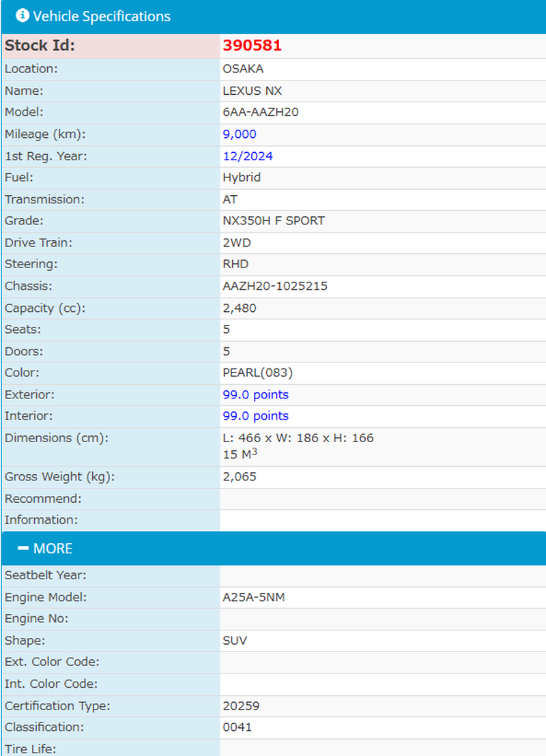Click the Interior row's 99.0 points value
This screenshot has width=546, height=756.
(x=256, y=416)
